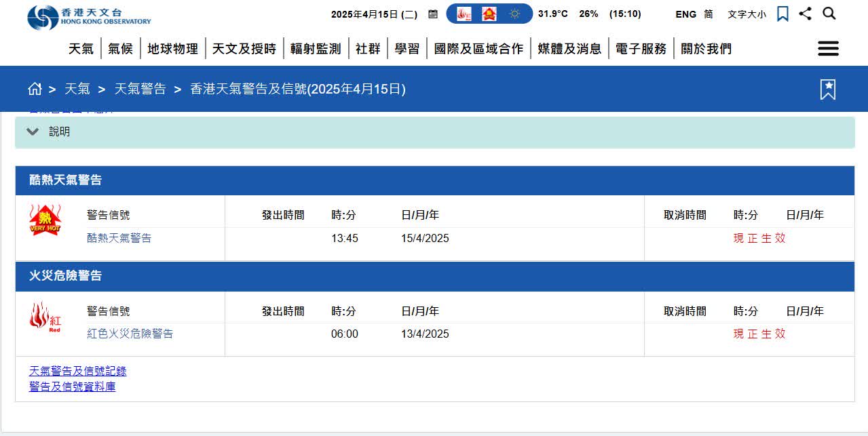The height and width of the screenshot is (436, 868).
Task: Select the sunny weather icon in header
Action: pos(515,14)
